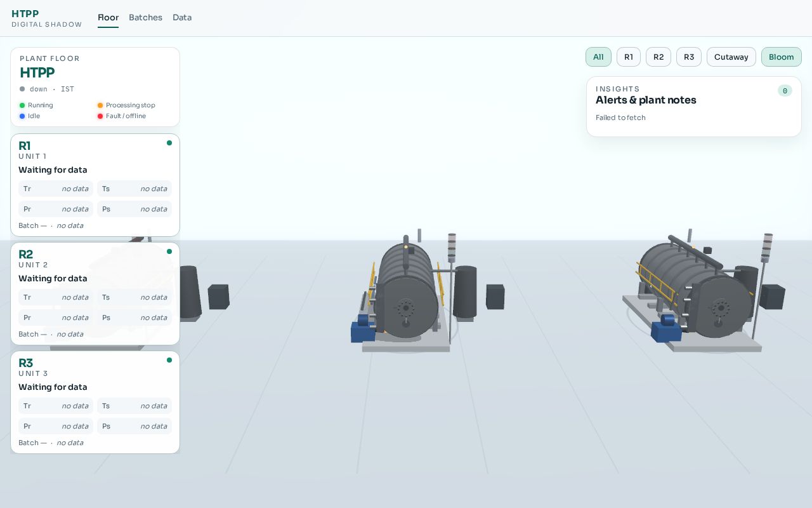Click the R1 Waiting for data status

pos(53,170)
